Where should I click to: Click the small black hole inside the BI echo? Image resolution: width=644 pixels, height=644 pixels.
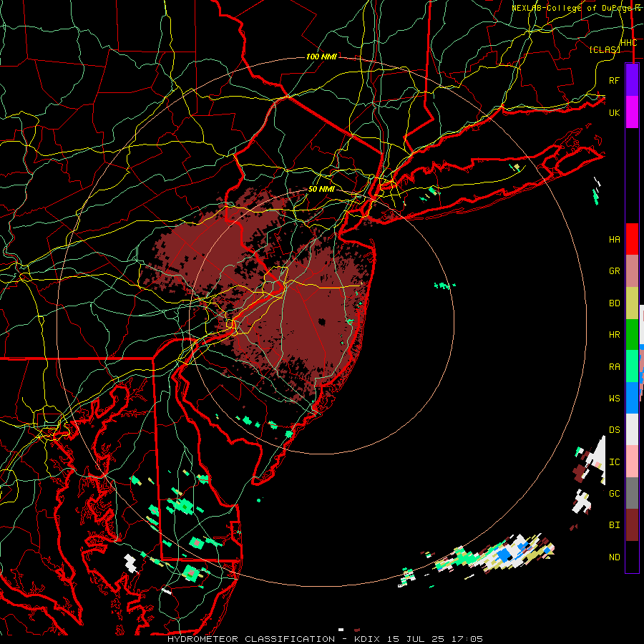(x=321, y=322)
